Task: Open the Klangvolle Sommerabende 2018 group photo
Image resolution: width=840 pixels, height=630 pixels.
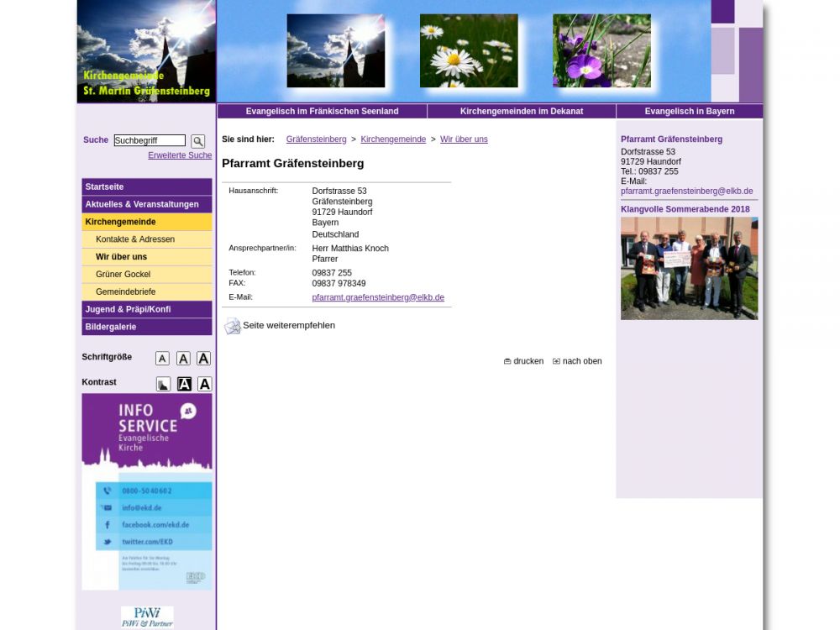Action: point(689,268)
